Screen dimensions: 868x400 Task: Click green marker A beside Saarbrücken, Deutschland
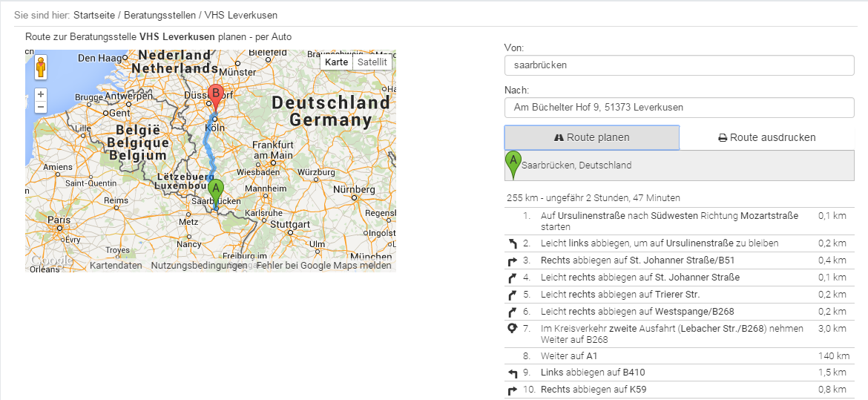[x=513, y=165]
